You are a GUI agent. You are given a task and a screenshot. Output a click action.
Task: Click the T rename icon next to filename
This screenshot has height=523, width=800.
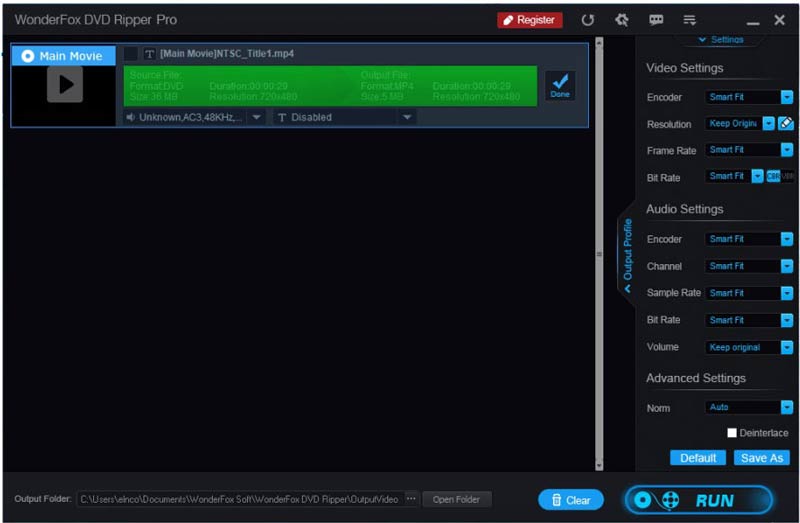pyautogui.click(x=149, y=54)
